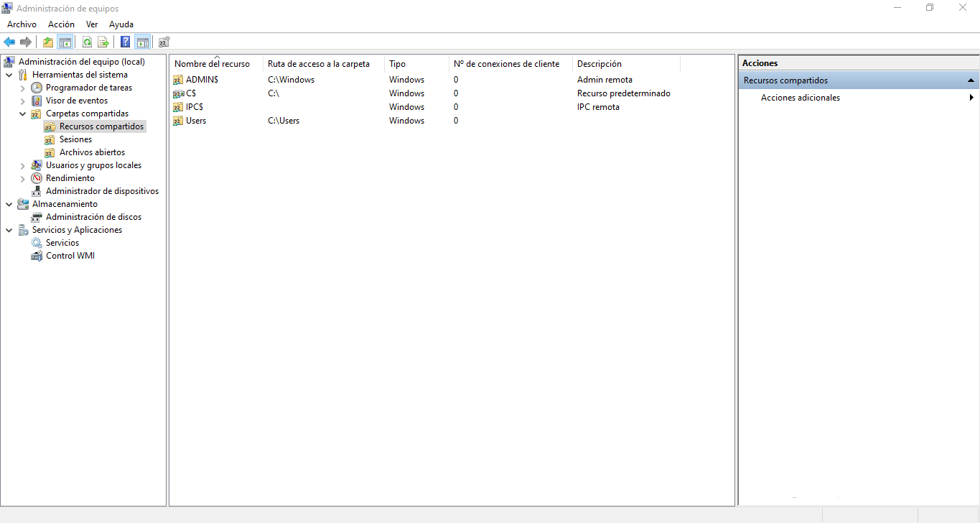Image resolution: width=980 pixels, height=523 pixels.
Task: Open Servicios in the tree
Action: [x=62, y=243]
